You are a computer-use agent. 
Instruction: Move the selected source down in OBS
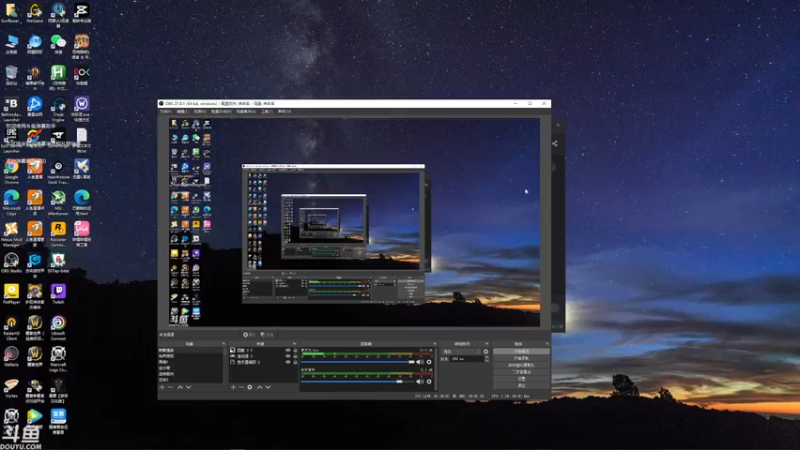click(268, 387)
